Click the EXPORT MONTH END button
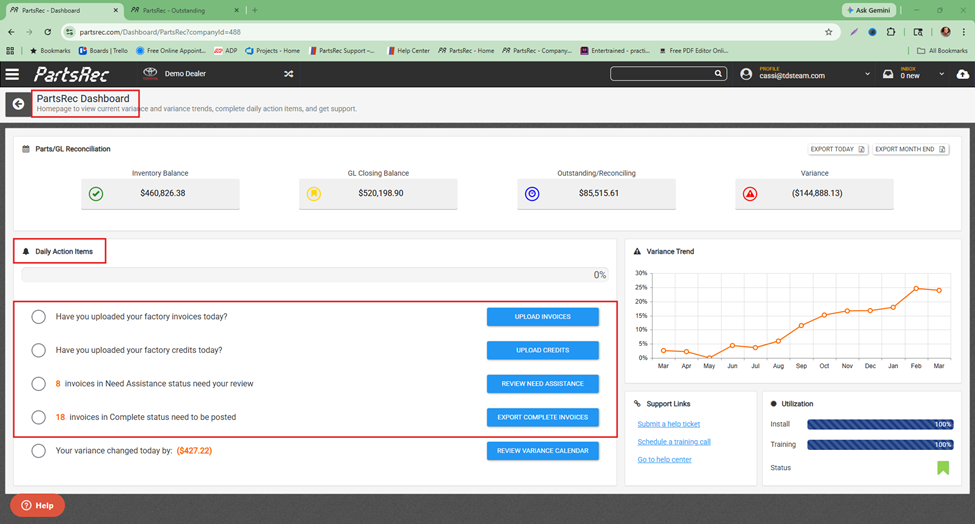This screenshot has width=975, height=524. point(910,149)
